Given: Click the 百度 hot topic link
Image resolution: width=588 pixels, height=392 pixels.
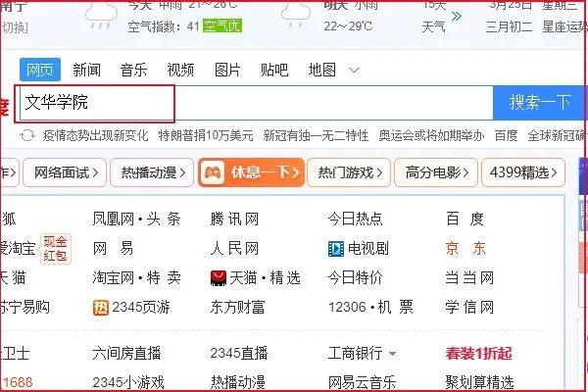Looking at the screenshot, I should pyautogui.click(x=506, y=135).
